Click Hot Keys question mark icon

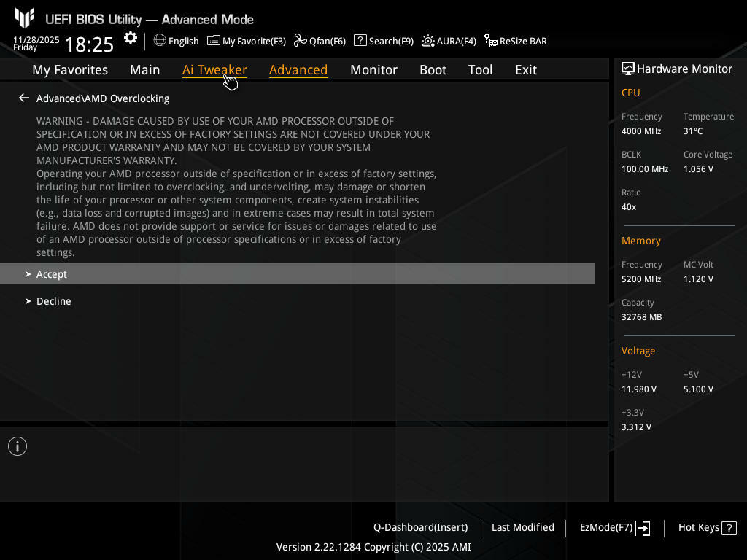coord(729,528)
